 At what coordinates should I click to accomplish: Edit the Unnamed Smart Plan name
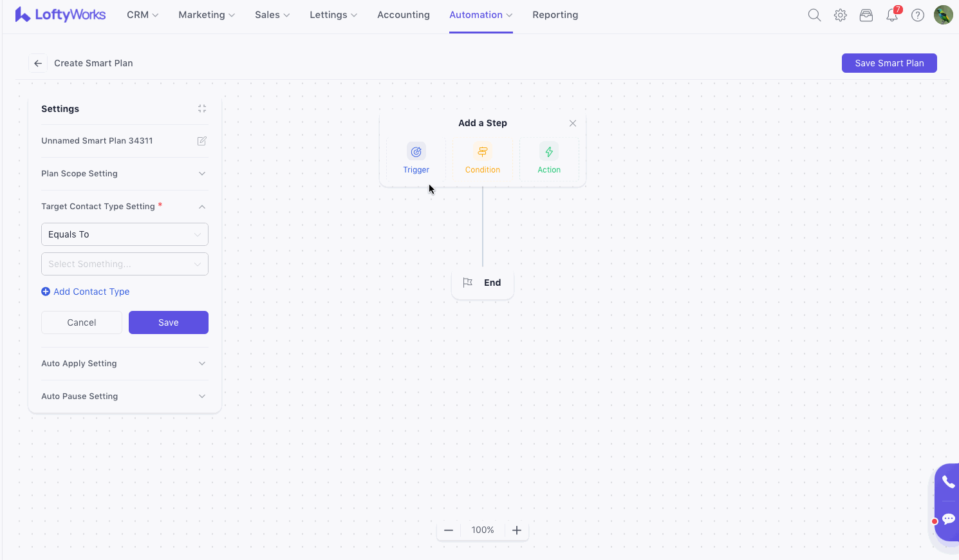(x=201, y=141)
